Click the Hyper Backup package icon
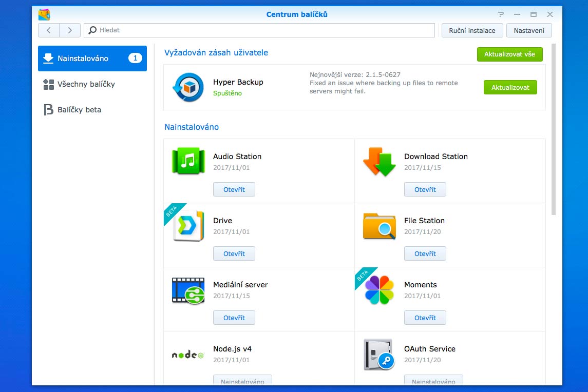Image resolution: width=588 pixels, height=392 pixels. 188,87
